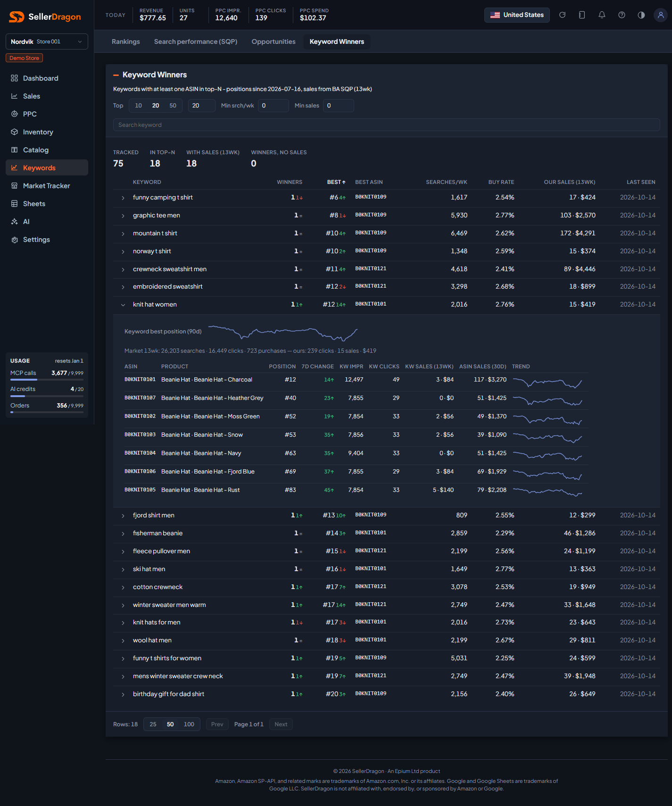Open the help question mark icon
Image resolution: width=672 pixels, height=806 pixels.
pos(622,15)
